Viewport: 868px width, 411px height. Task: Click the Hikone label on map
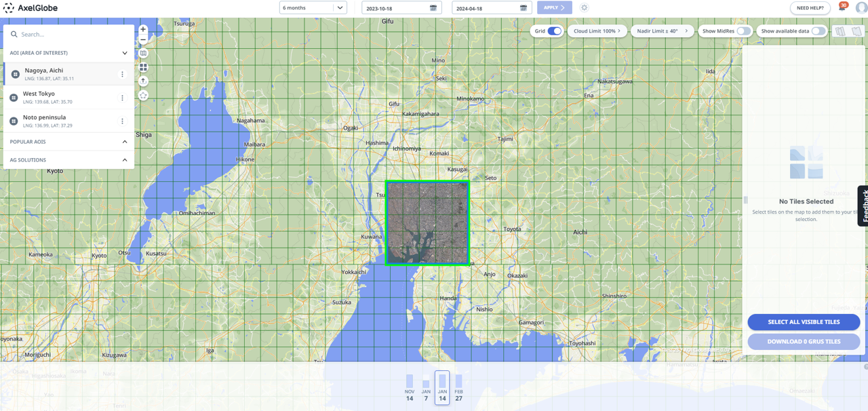tap(245, 159)
